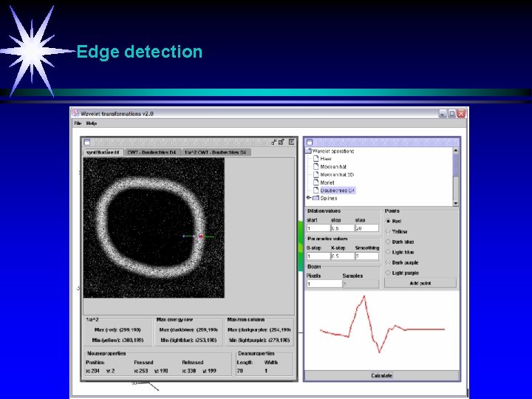The image size is (532, 399).
Task: Click the Beam Pixels input field
Action: pos(323,284)
